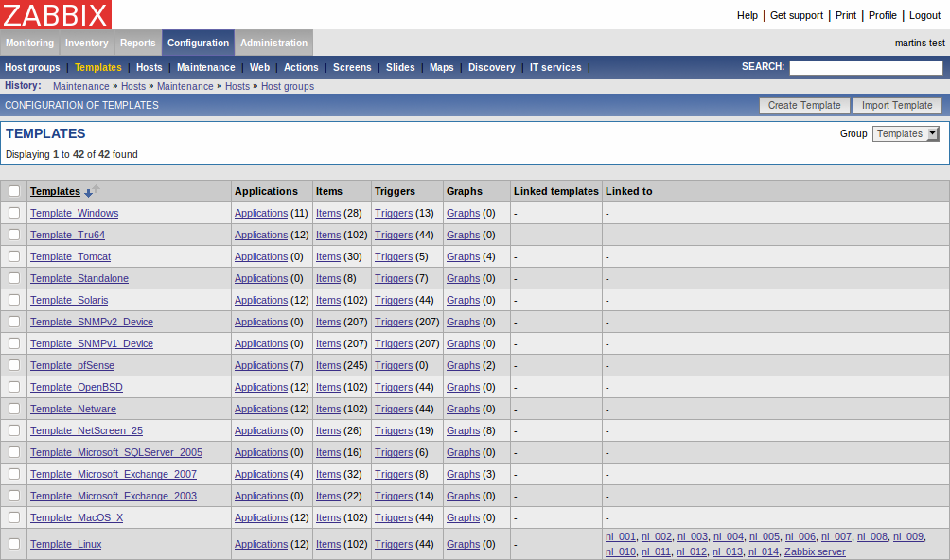Check the Template_Standalone row checkbox

point(14,278)
